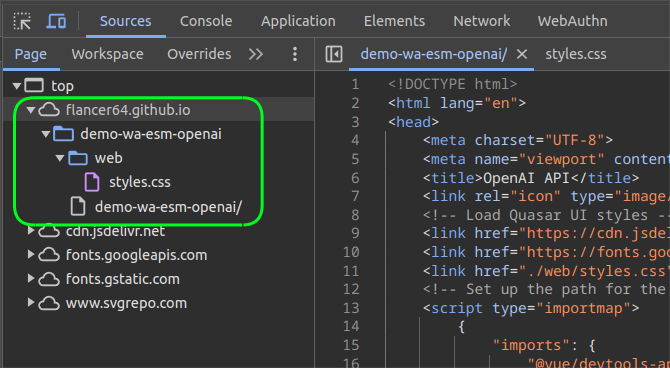Open the navigator three-dot menu
The width and height of the screenshot is (670, 368).
click(x=295, y=54)
